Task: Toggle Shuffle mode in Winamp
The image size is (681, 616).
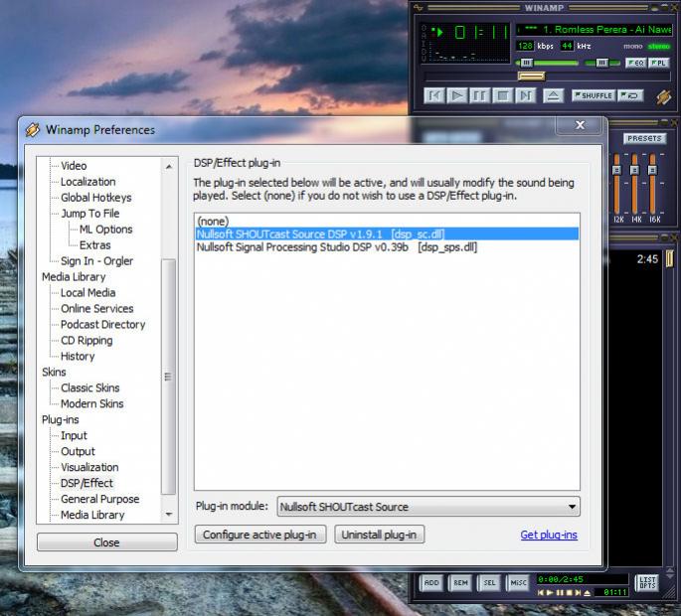Action: [x=594, y=95]
